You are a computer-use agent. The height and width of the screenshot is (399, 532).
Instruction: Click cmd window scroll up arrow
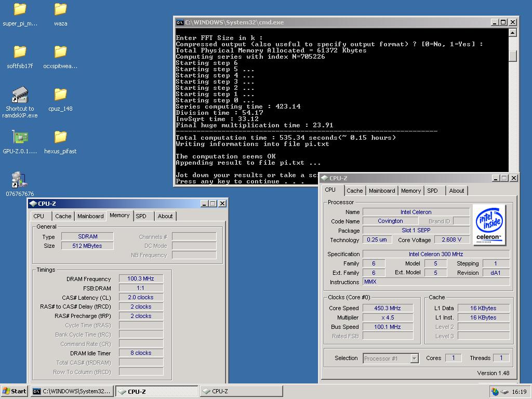click(x=513, y=33)
